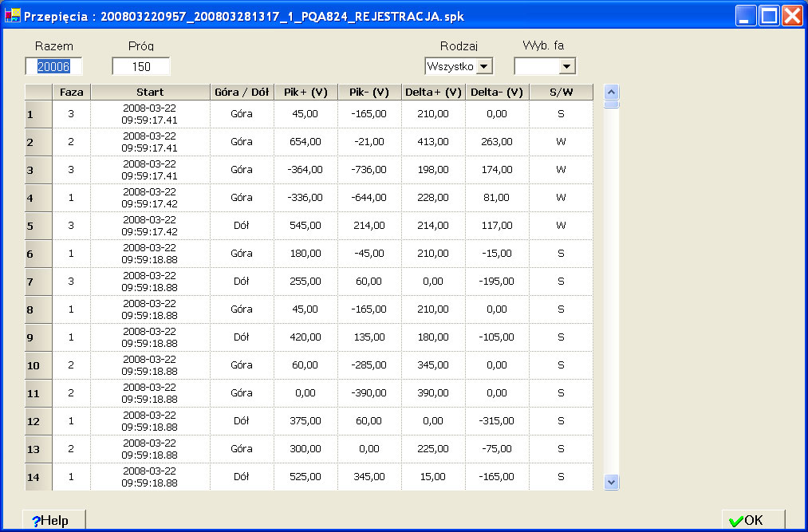The width and height of the screenshot is (808, 532).
Task: Click the Start column header
Action: point(150,92)
